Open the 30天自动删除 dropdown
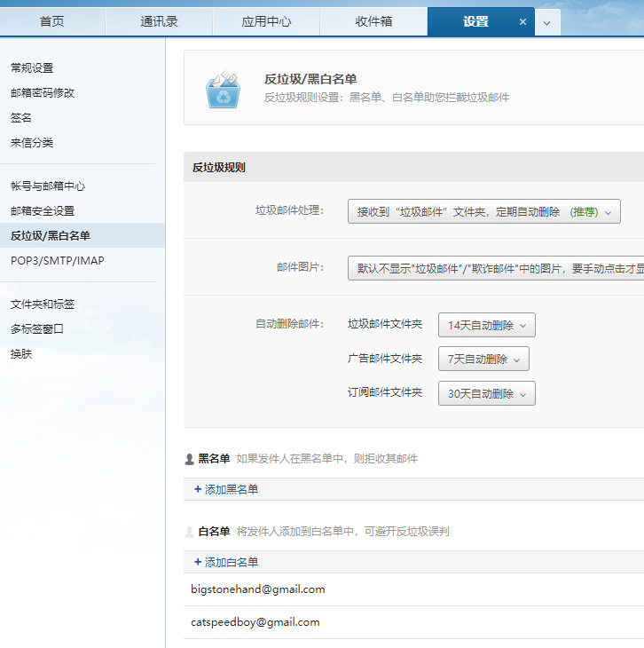This screenshot has width=644, height=648. (487, 393)
